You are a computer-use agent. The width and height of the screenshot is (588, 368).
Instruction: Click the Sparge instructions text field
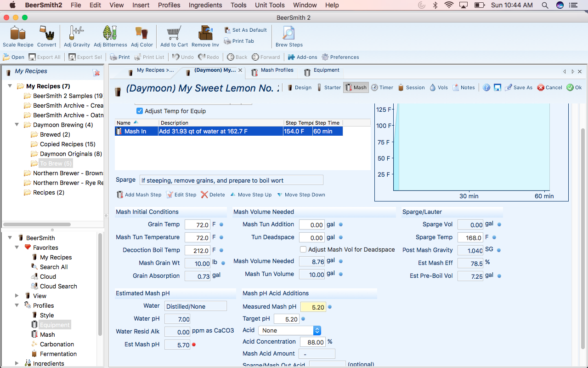(x=231, y=180)
